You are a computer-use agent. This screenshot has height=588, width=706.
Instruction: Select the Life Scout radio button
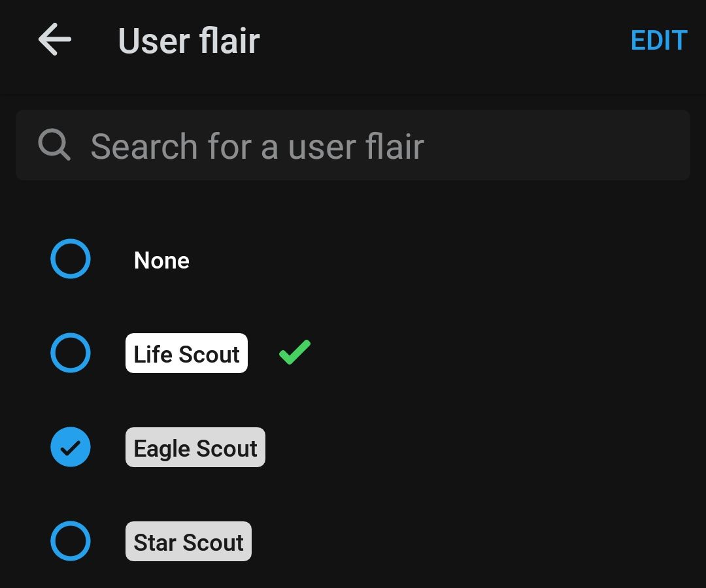coord(70,353)
